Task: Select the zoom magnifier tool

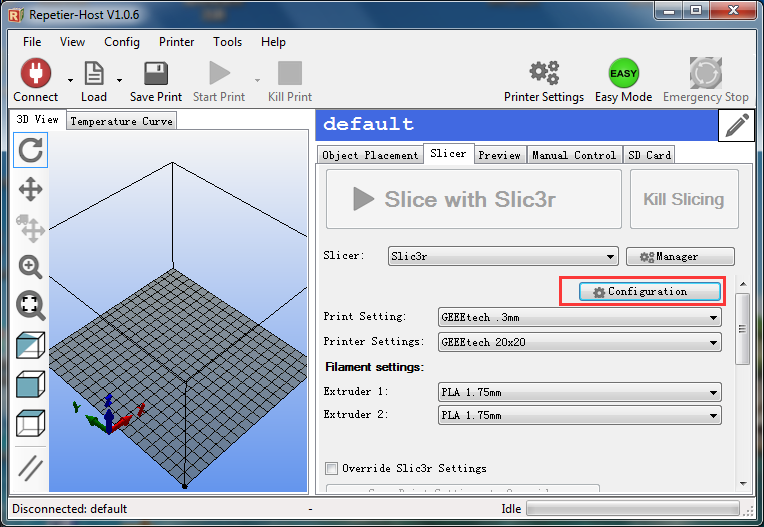Action: tap(31, 267)
